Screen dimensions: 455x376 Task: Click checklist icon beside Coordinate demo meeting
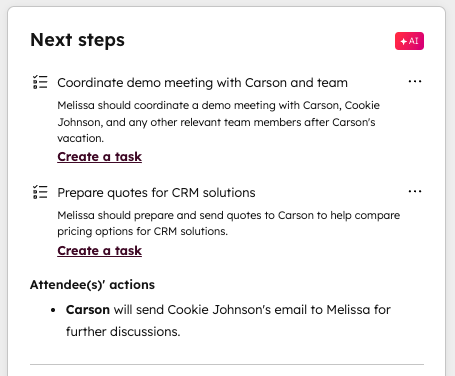point(40,82)
